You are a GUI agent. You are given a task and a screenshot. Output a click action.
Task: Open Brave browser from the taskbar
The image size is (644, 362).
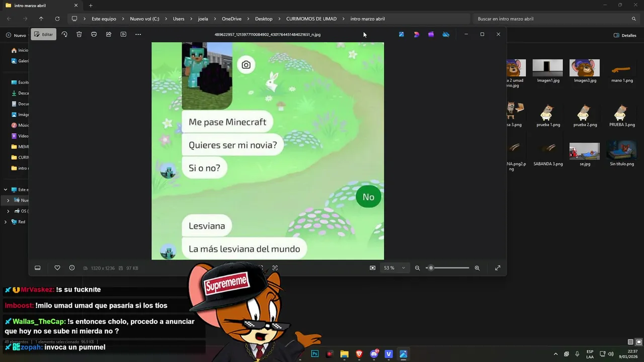(359, 354)
